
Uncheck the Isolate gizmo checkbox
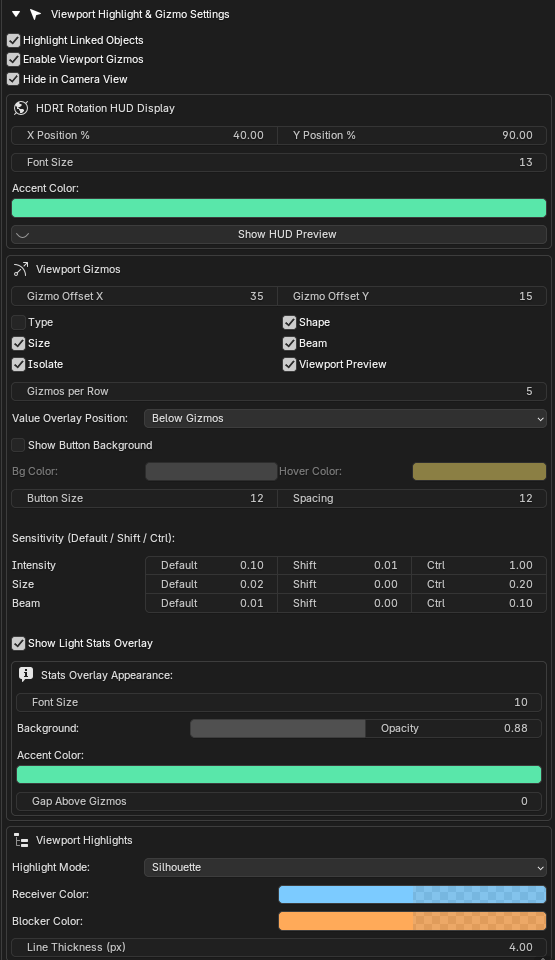(19, 364)
